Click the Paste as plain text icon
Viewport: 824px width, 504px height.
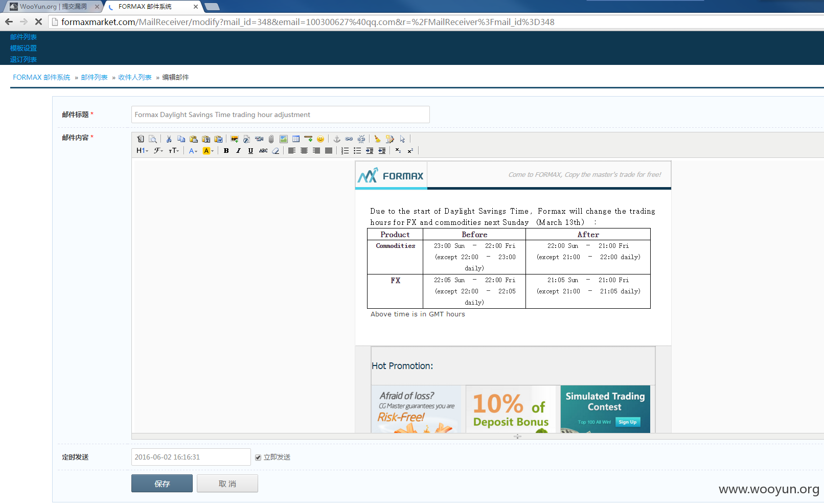click(x=206, y=139)
